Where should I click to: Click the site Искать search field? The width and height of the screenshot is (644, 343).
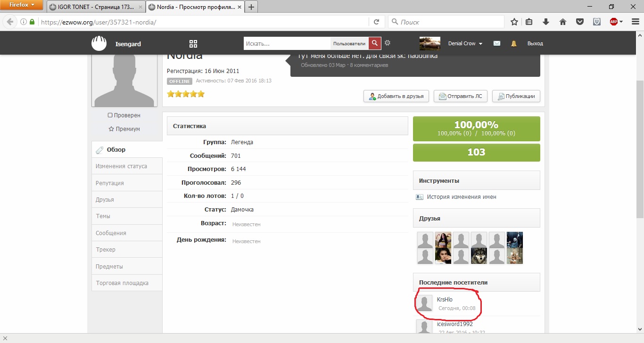click(287, 43)
